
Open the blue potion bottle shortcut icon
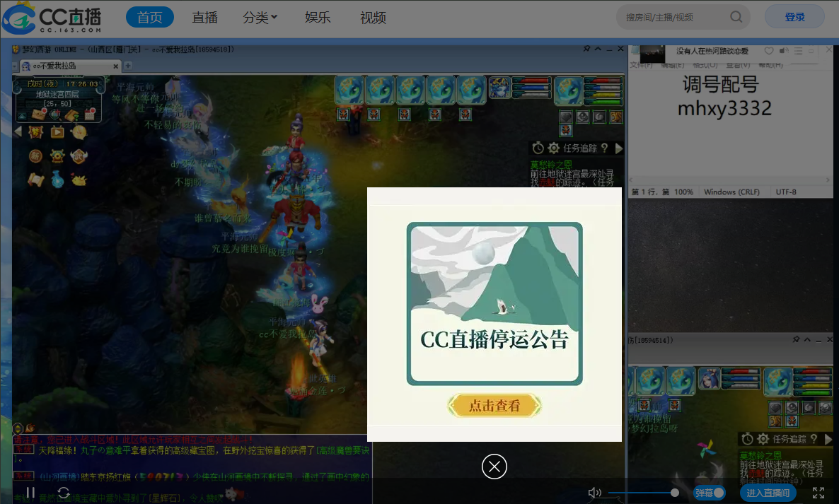coord(58,180)
